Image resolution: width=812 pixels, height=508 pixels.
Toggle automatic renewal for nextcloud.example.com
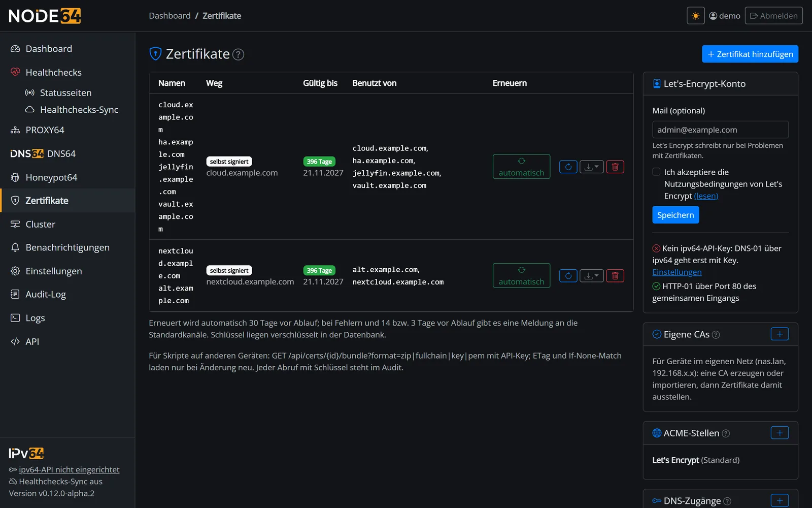[521, 275]
